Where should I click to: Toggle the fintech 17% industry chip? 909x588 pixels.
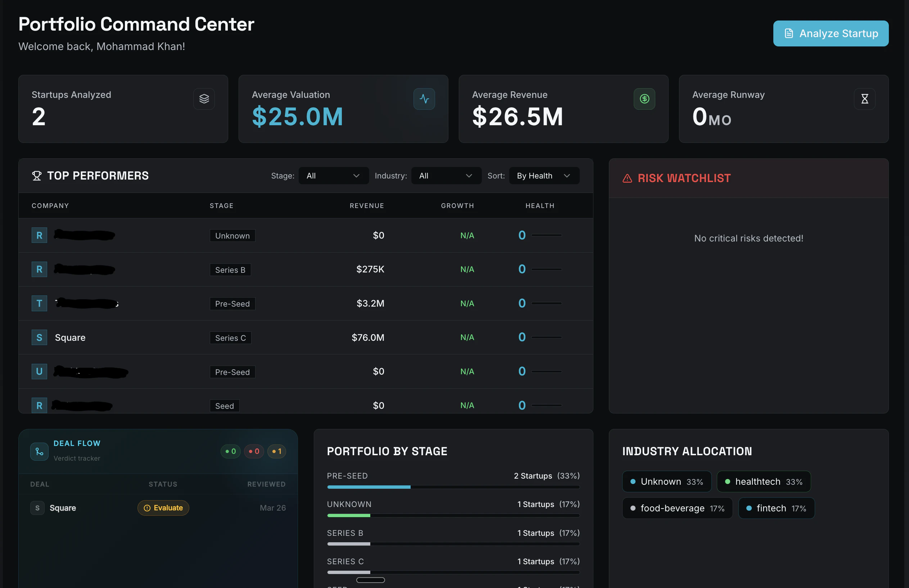click(777, 508)
